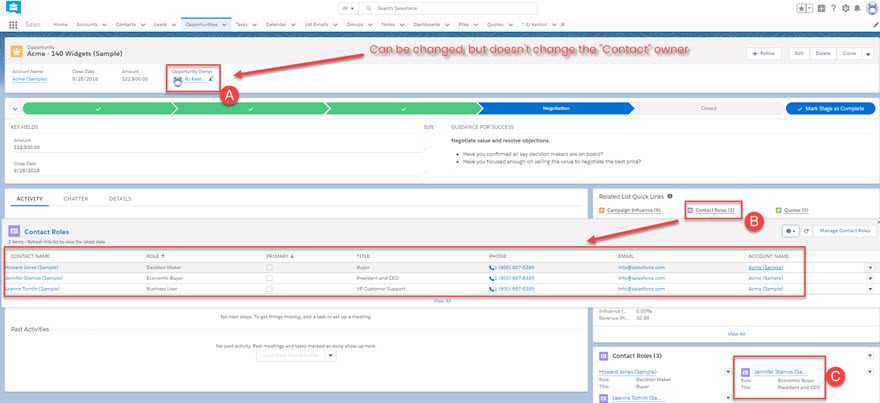
Task: Open the app launcher grid icon
Action: 12,23
